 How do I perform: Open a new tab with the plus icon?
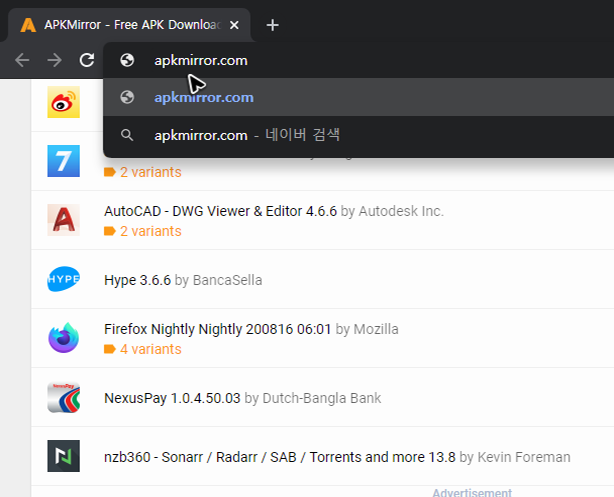(x=272, y=25)
